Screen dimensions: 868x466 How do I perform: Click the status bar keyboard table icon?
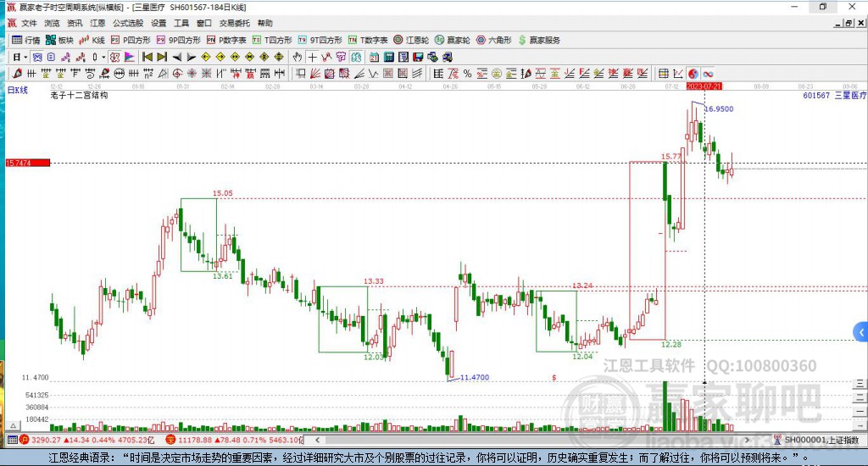click(x=12, y=440)
